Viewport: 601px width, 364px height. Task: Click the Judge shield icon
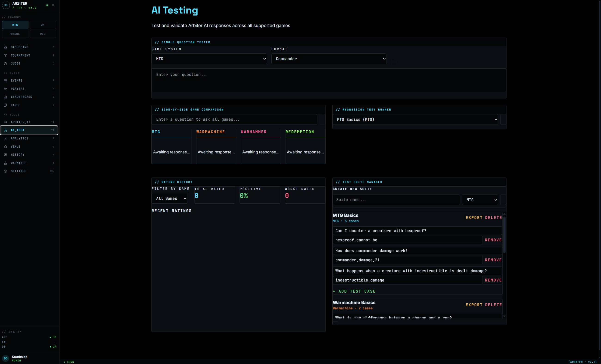pyautogui.click(x=5, y=64)
